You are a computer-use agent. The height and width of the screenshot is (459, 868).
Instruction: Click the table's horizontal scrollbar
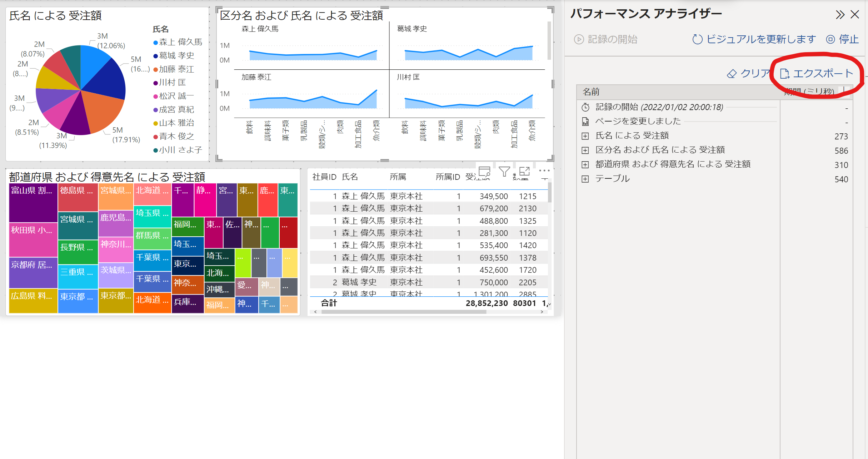coord(404,312)
